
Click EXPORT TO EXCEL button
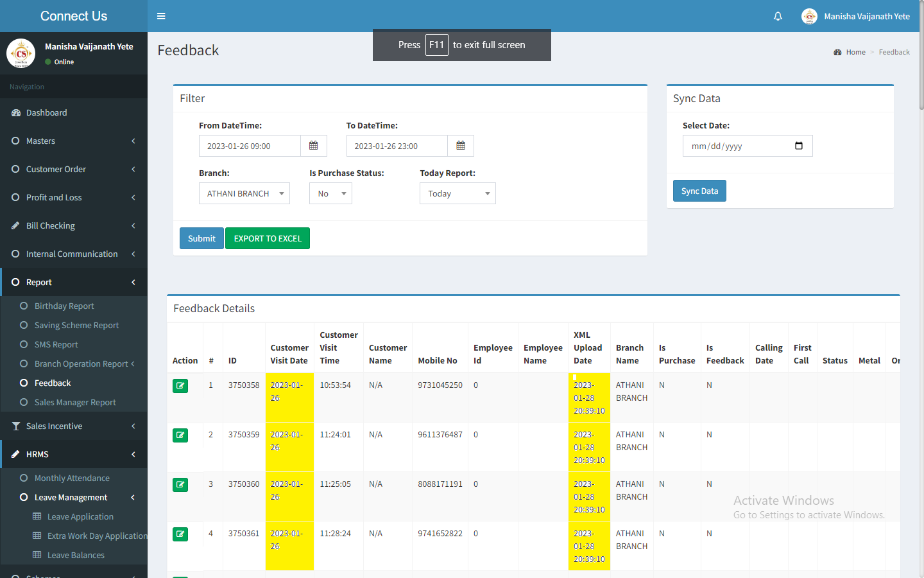click(268, 238)
